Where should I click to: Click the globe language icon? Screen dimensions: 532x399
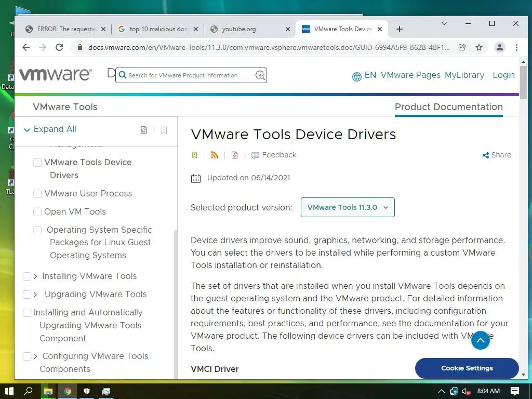[x=356, y=77]
